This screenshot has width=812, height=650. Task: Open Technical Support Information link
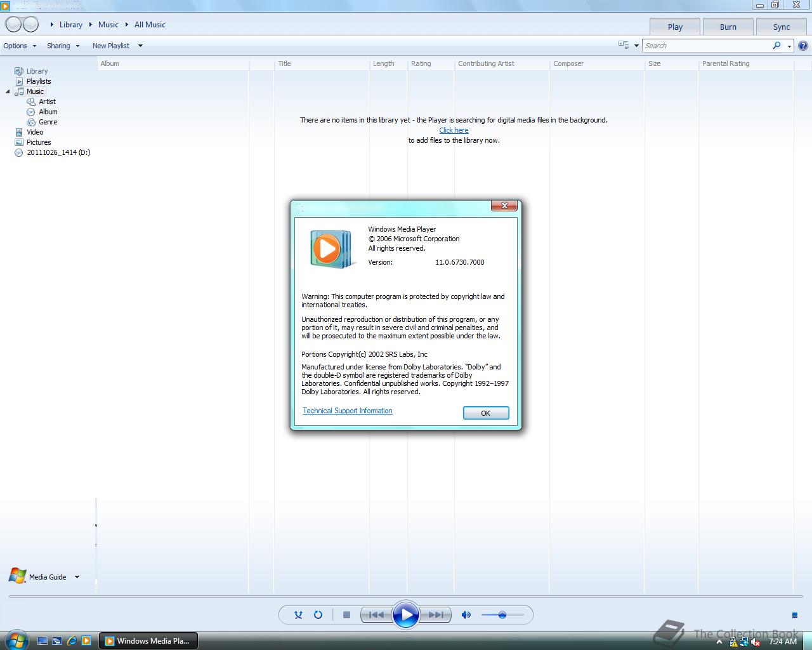tap(348, 411)
